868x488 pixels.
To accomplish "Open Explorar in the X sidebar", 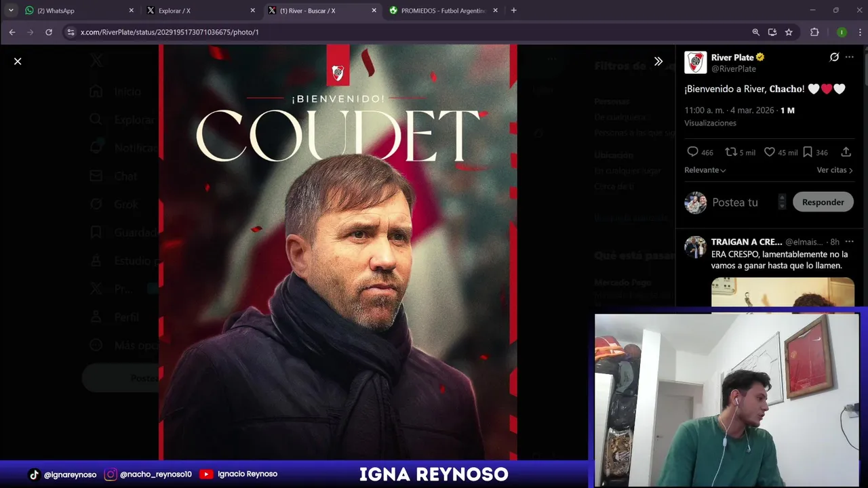I will (122, 120).
